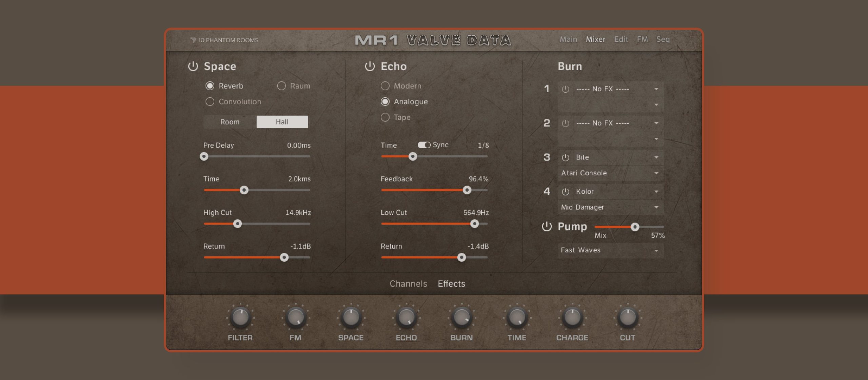Click the 2.0kms reverb time value
The image size is (868, 380).
coord(299,179)
